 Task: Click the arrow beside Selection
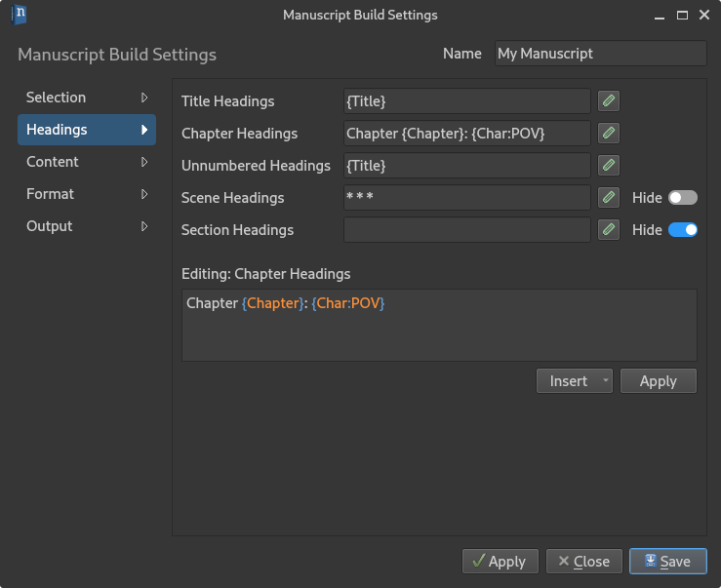click(x=144, y=98)
